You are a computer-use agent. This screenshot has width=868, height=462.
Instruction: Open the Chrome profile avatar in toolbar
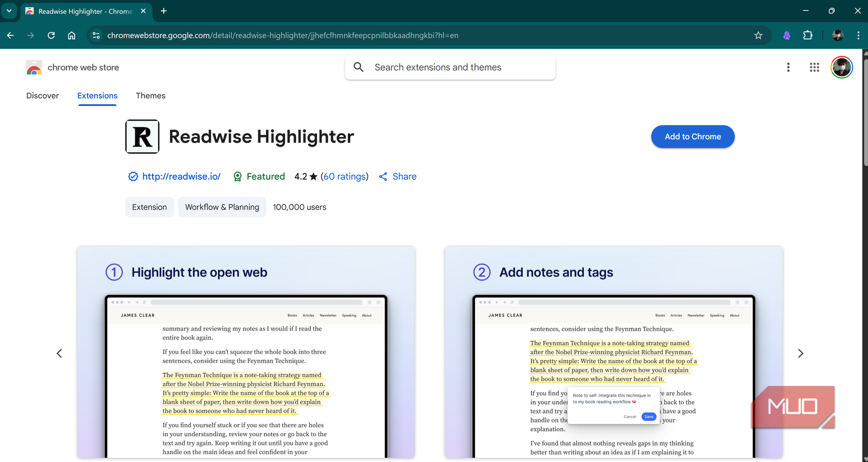point(837,35)
